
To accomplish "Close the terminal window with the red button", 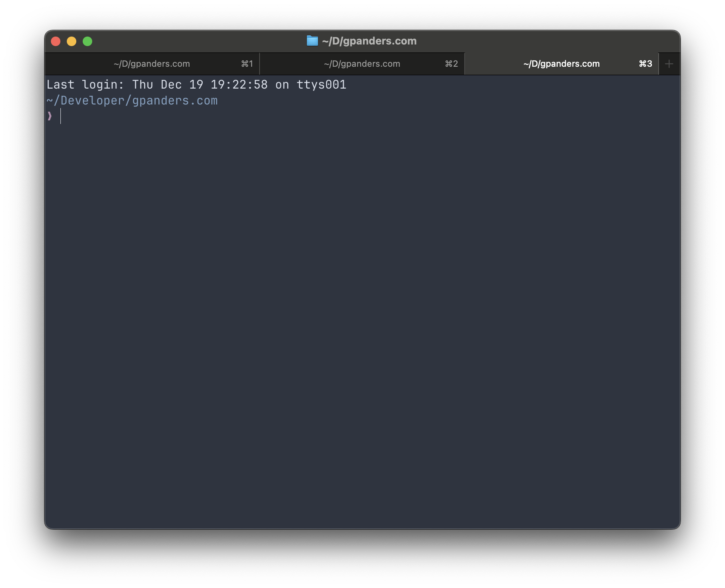I will pyautogui.click(x=56, y=41).
